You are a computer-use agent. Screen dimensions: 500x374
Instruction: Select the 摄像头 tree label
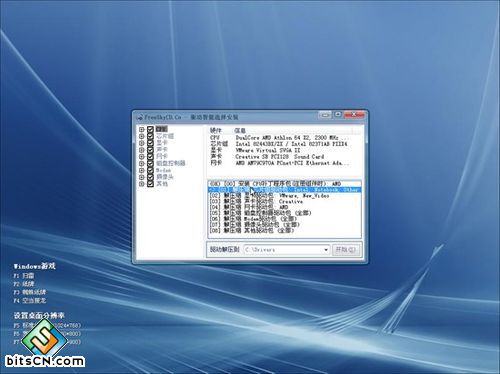[x=165, y=177]
